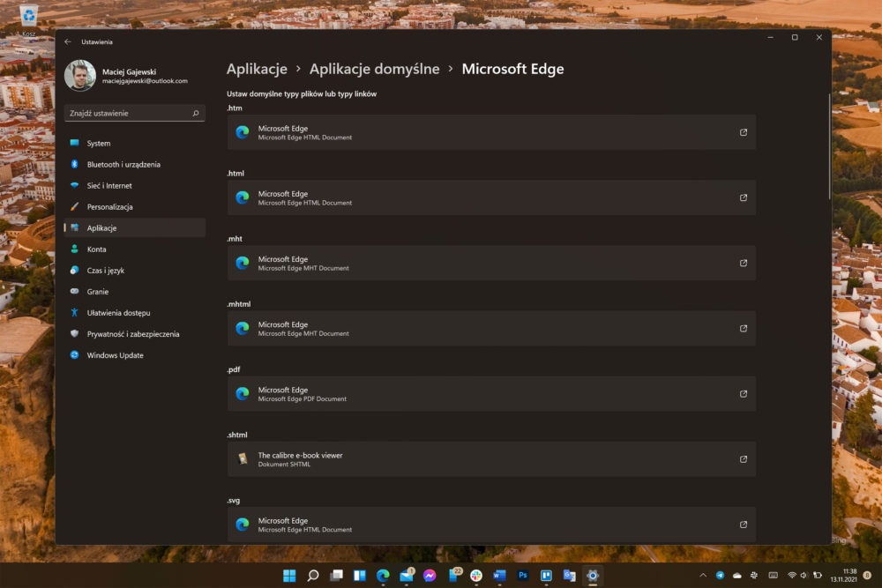Open the touch keyboard icon in the tray
Screen dimensions: 882x588
pyautogui.click(x=774, y=575)
